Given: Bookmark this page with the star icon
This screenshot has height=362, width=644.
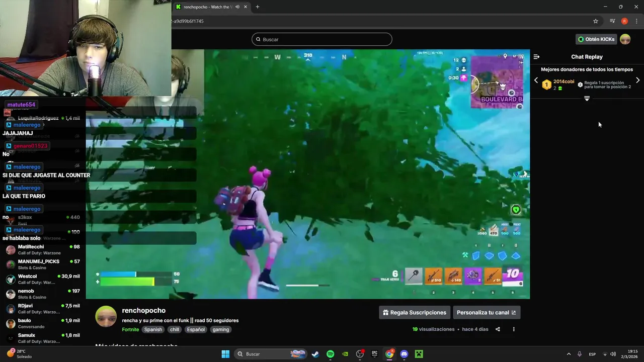Looking at the screenshot, I should pos(596,21).
